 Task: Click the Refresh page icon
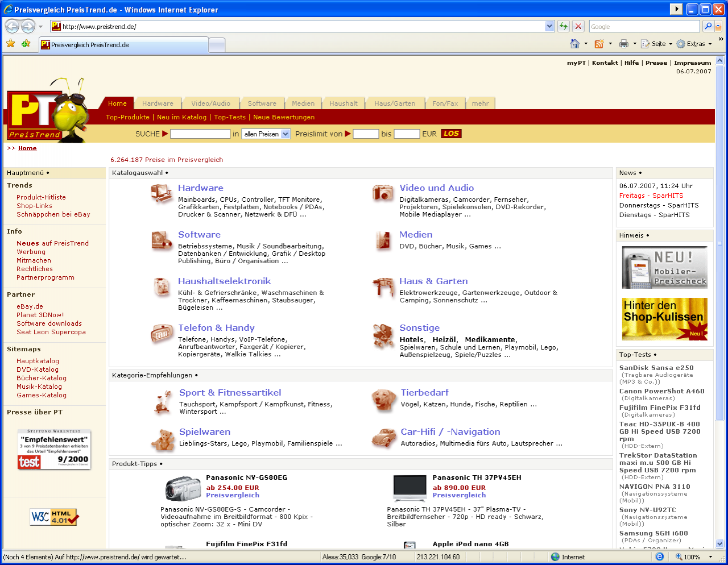pyautogui.click(x=564, y=26)
